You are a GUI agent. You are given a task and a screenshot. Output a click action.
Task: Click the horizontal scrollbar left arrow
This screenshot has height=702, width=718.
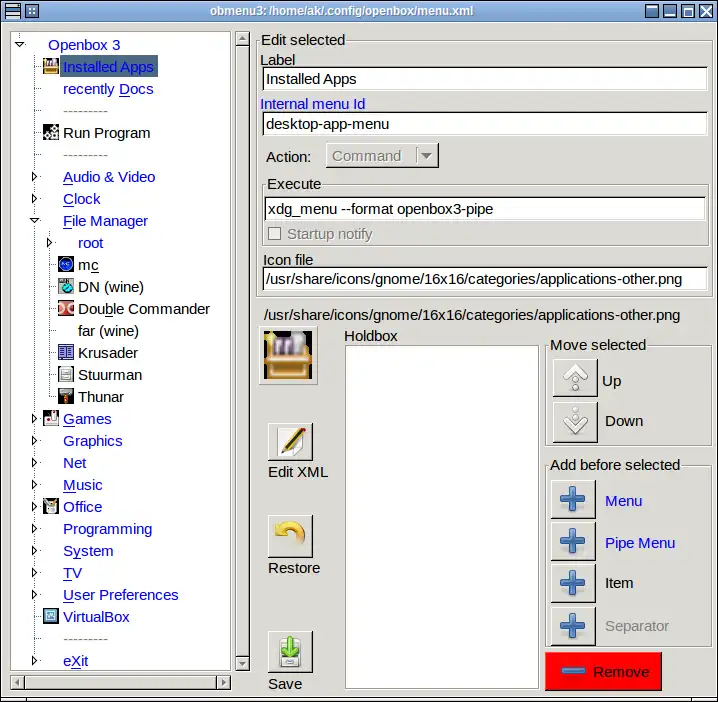click(17, 682)
